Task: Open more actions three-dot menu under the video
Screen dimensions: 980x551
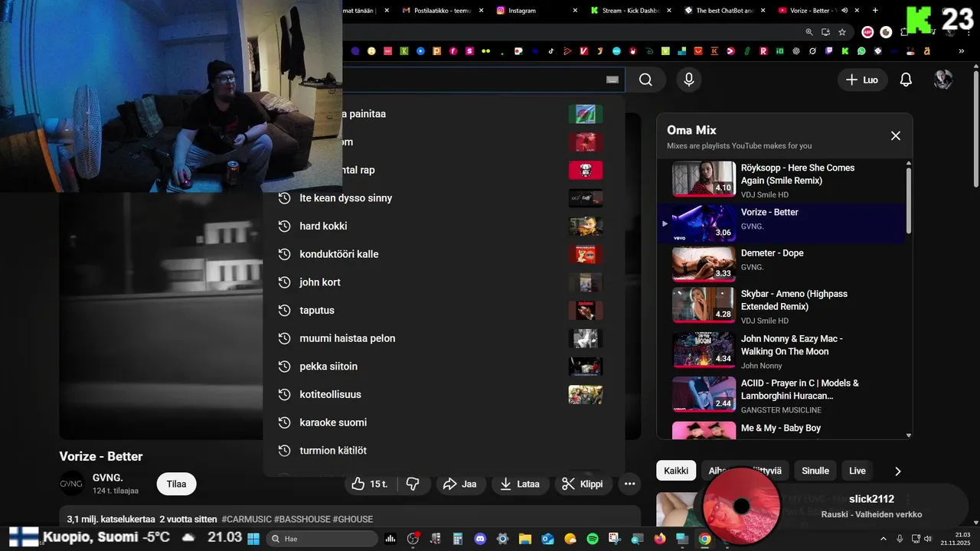Action: 629,484
